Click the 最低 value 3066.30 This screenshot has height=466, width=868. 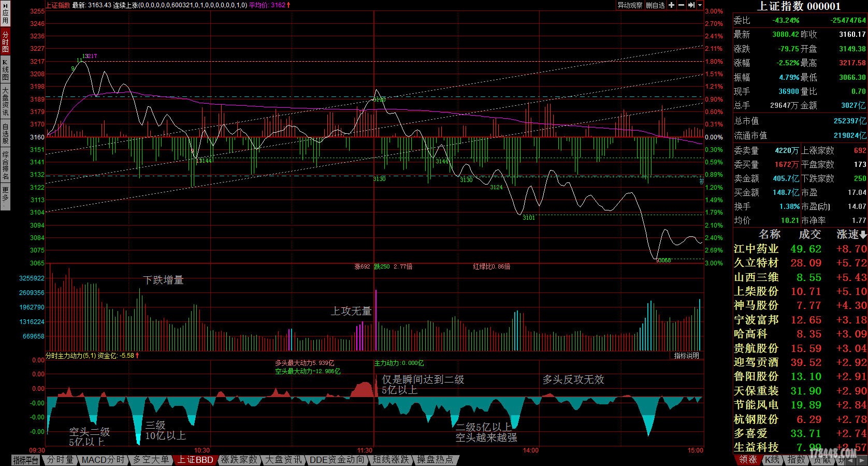[x=852, y=77]
